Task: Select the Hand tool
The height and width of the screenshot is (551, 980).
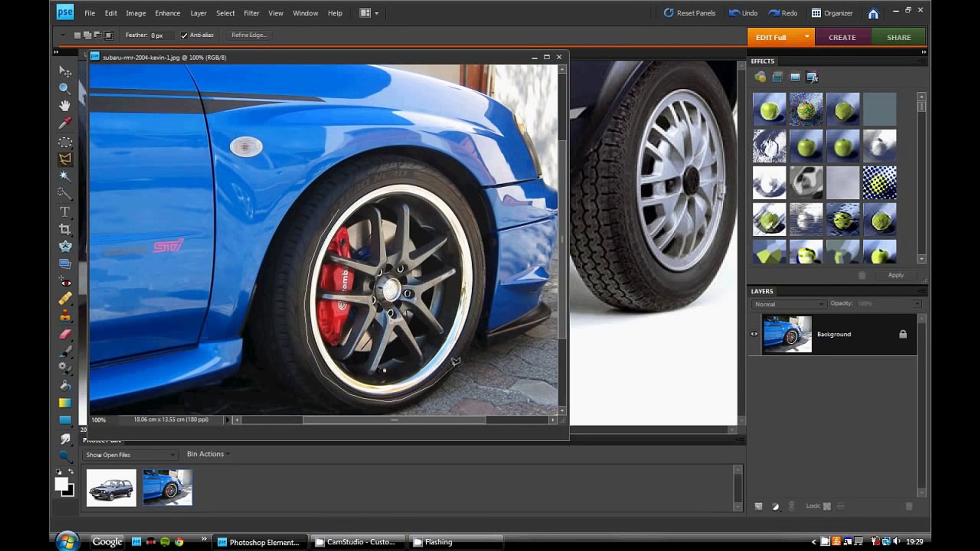Action: point(64,106)
